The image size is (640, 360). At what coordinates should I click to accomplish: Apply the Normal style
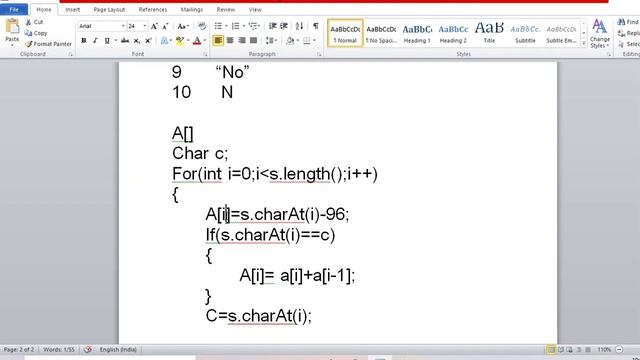345,33
